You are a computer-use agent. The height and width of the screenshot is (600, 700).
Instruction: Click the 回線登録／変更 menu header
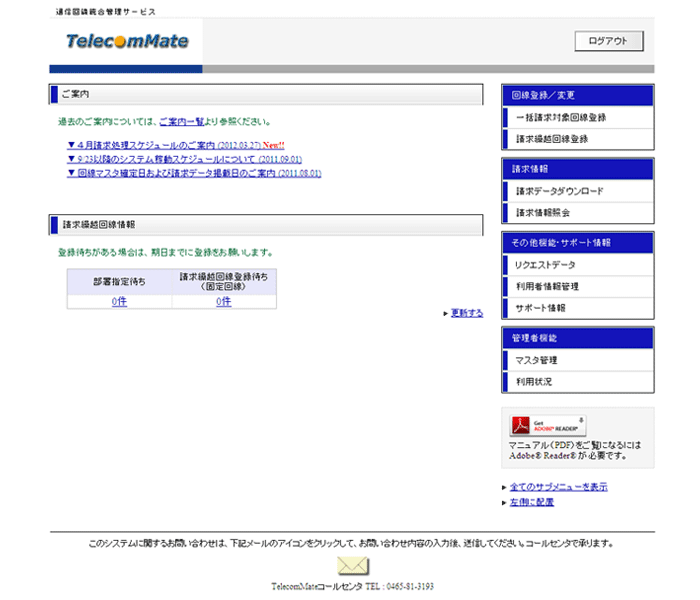(578, 96)
